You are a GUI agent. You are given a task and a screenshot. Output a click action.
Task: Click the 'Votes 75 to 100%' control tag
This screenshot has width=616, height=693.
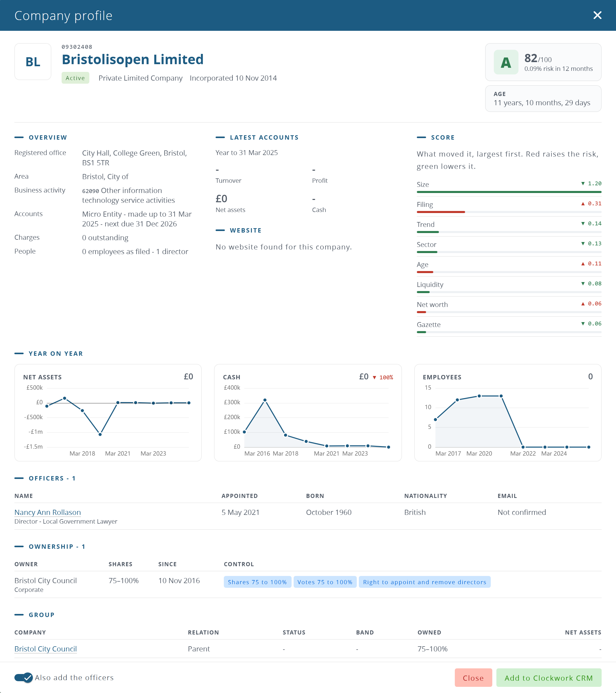coord(325,582)
